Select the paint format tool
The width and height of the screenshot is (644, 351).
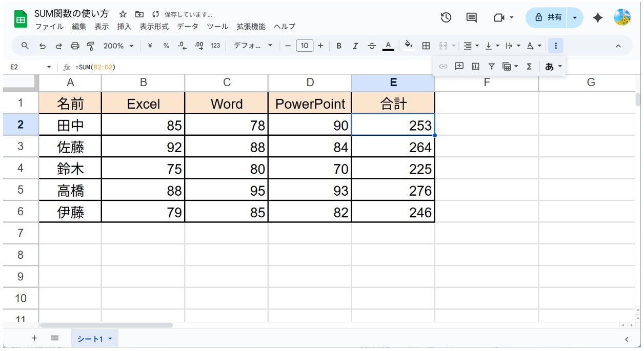tap(91, 46)
